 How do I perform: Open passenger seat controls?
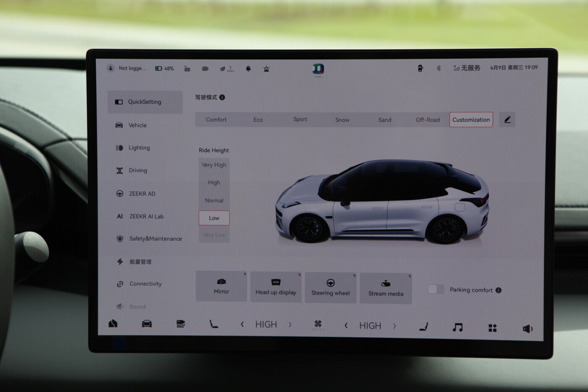(x=424, y=326)
